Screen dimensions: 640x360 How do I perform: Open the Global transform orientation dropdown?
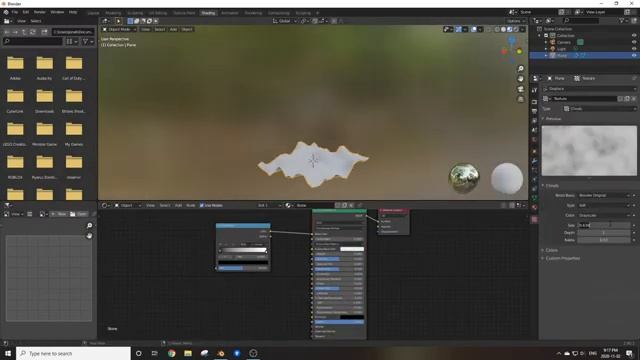(x=284, y=21)
